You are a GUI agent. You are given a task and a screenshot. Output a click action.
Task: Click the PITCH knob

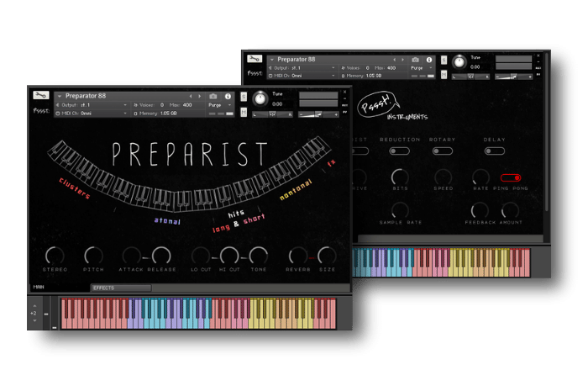[x=93, y=256]
